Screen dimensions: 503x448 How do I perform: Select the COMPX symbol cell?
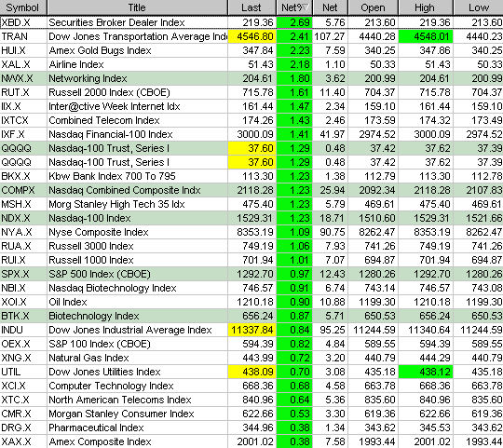point(23,190)
